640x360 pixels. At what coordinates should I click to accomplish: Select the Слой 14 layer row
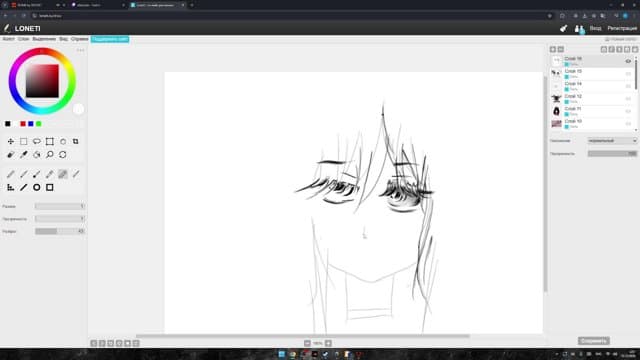tap(592, 86)
